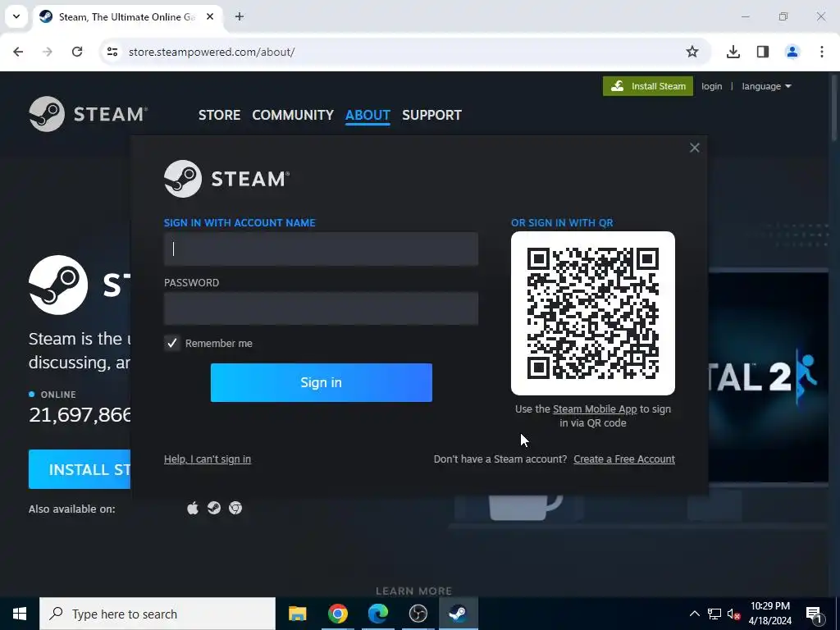This screenshot has height=630, width=840.
Task: Click the Chrome OS availability icon
Action: tap(235, 508)
